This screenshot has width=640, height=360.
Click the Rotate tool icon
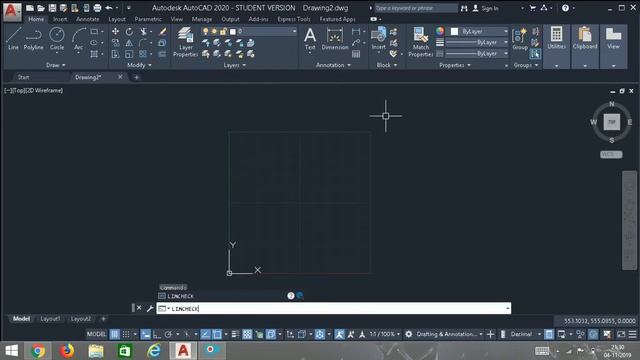tap(129, 31)
